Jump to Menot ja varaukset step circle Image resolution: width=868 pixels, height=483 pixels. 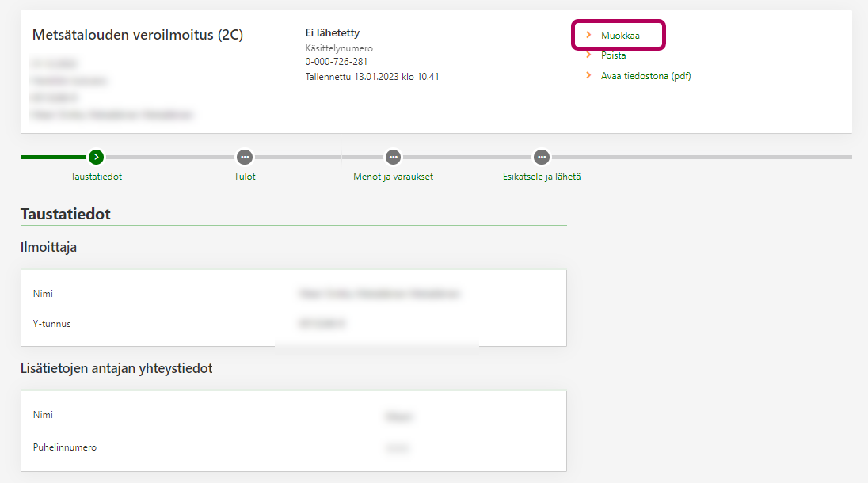point(393,157)
